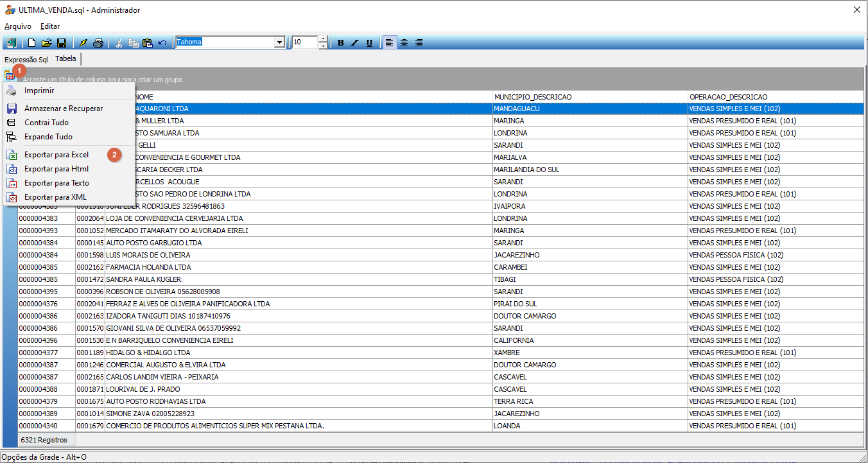The image size is (868, 463).
Task: Toggle underline formatting
Action: click(x=369, y=43)
